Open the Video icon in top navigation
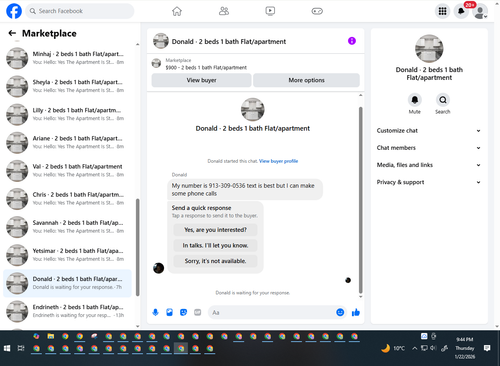This screenshot has height=366, width=500. (270, 11)
